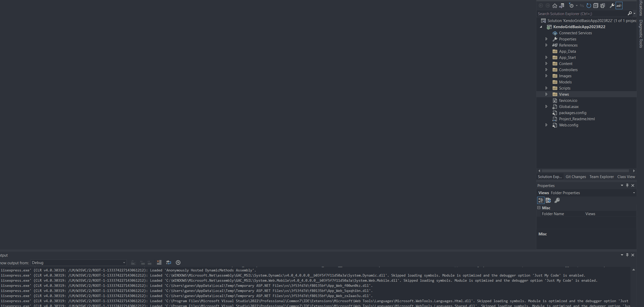644x307 pixels.
Task: Expand the References node
Action: pyautogui.click(x=546, y=45)
